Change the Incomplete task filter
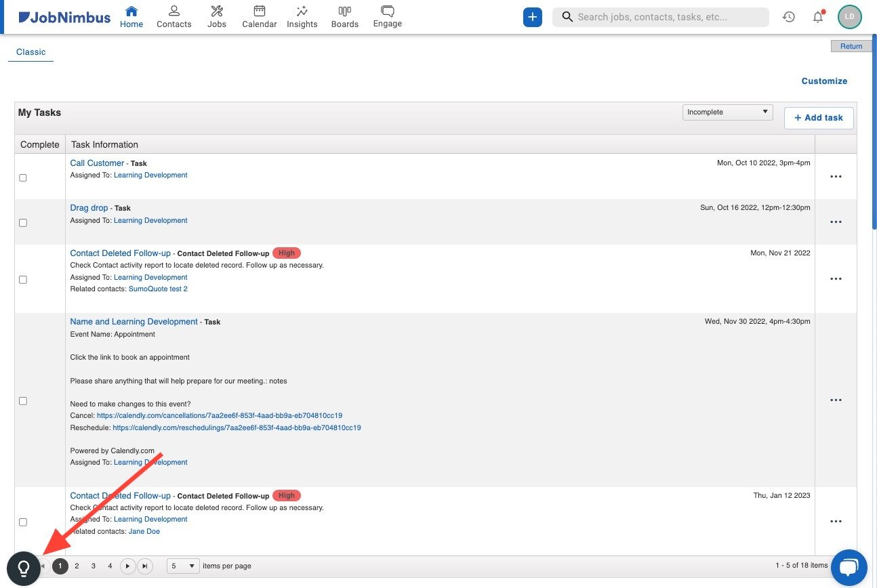 [x=727, y=112]
